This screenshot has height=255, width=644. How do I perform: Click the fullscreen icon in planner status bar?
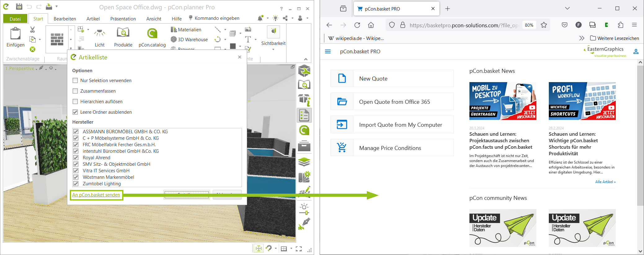click(299, 248)
